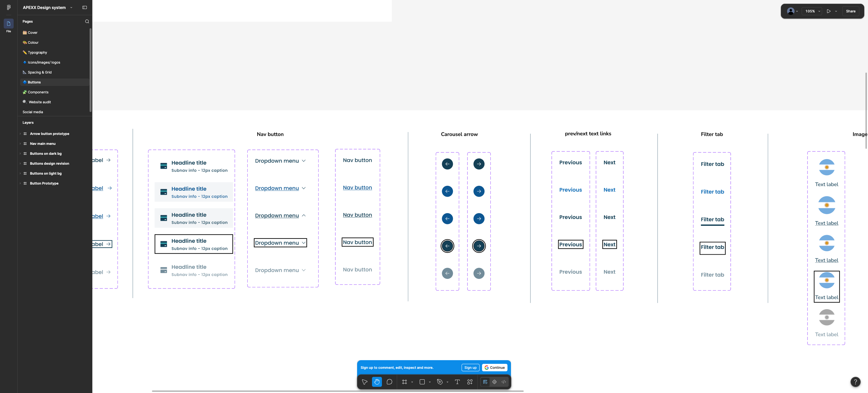Click the blue Next text link
The height and width of the screenshot is (393, 868).
(609, 190)
